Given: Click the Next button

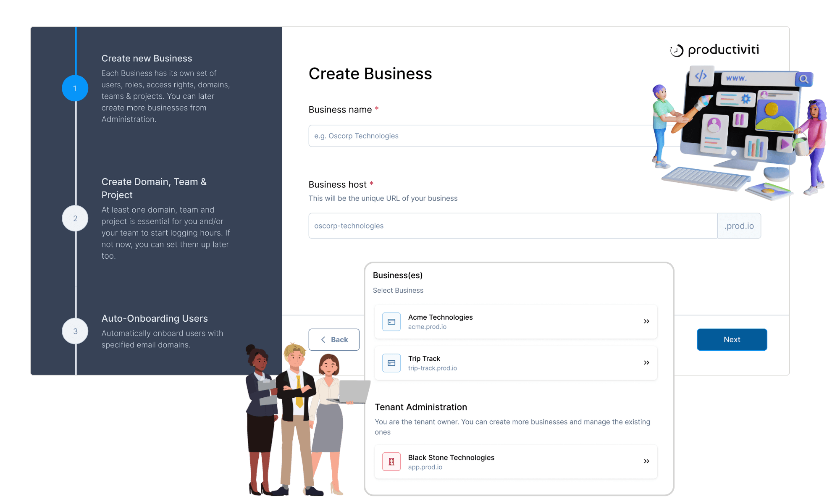Looking at the screenshot, I should [x=732, y=339].
